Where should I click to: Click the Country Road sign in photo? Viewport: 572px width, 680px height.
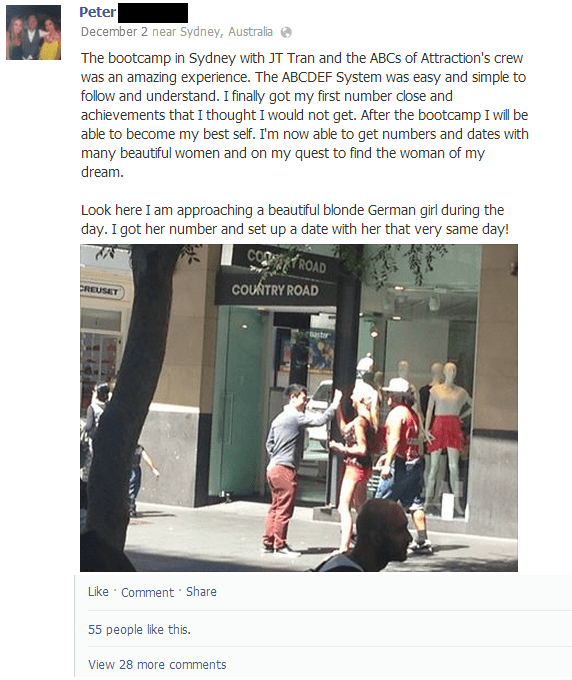275,289
